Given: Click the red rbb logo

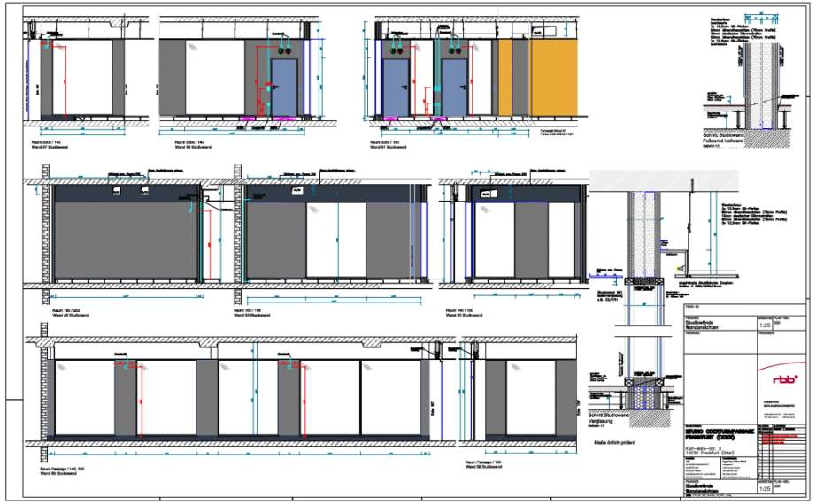Looking at the screenshot, I should 783,379.
